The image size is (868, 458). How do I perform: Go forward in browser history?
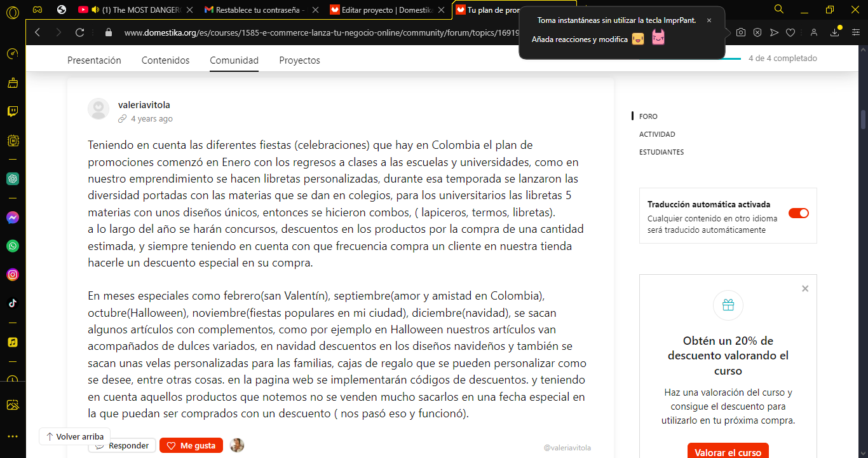(58, 32)
